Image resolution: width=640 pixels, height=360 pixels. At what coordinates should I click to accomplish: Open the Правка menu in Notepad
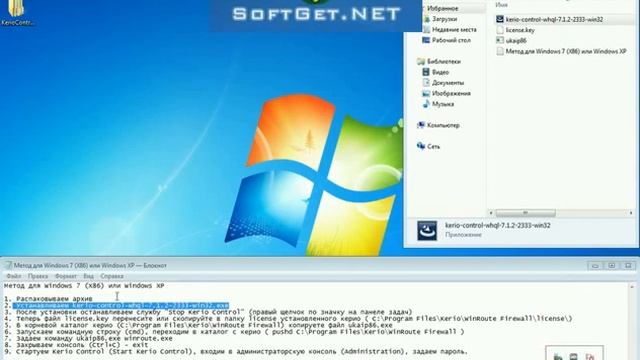tap(38, 276)
